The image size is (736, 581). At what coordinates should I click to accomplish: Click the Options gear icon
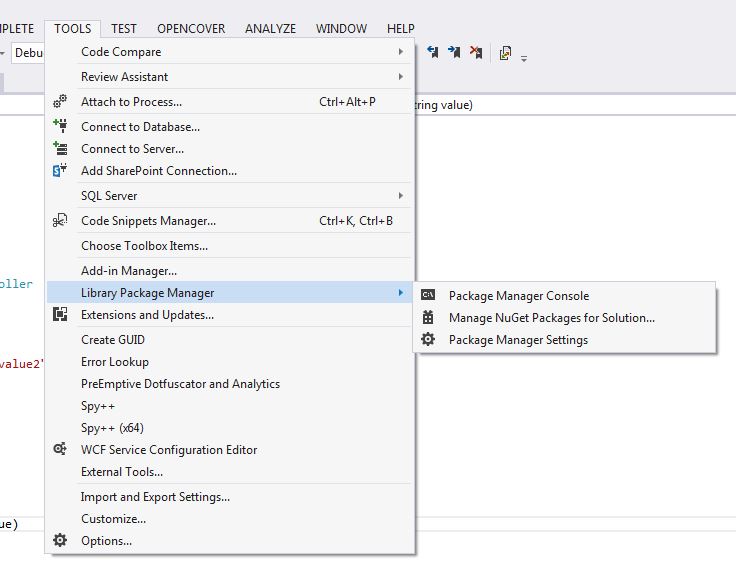(60, 540)
